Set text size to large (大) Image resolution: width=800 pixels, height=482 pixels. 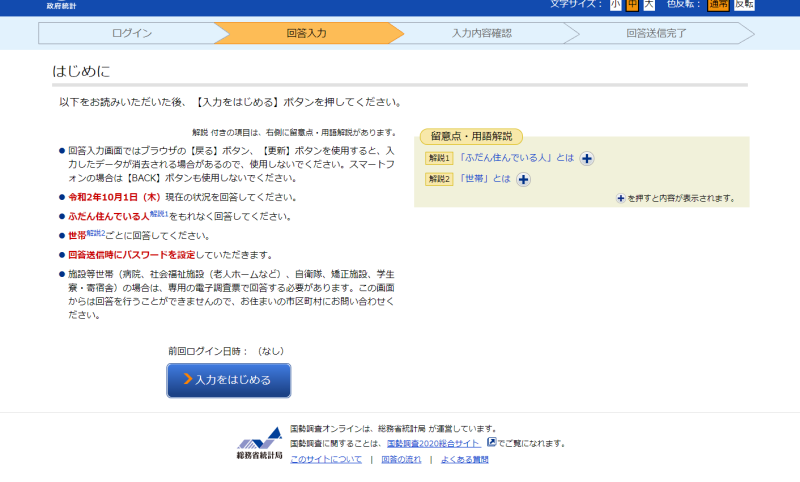[x=648, y=5]
